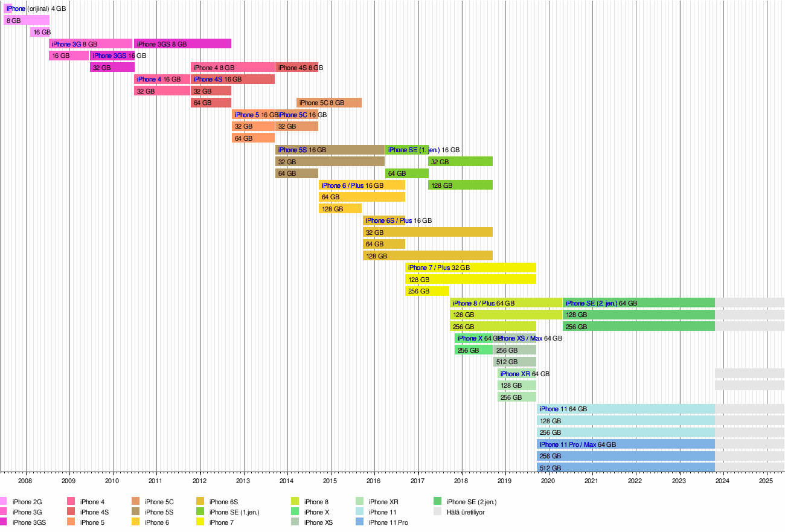This screenshot has width=785, height=532.
Task: Click the iPhone XS legend swatch
Action: (x=295, y=523)
